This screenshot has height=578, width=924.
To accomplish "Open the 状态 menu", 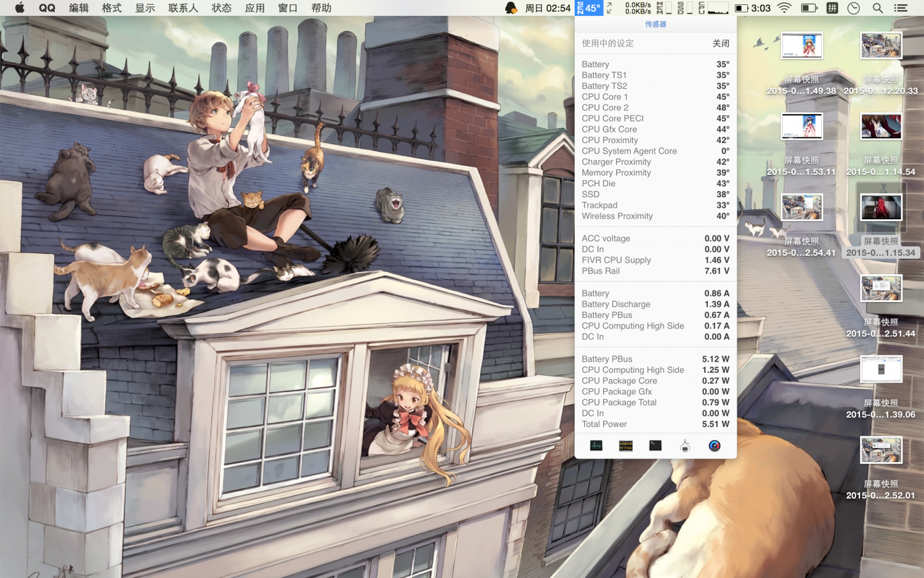I will click(x=222, y=8).
